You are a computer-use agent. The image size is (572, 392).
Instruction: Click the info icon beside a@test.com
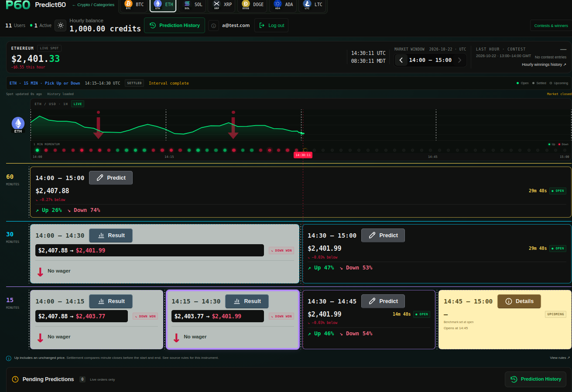pos(213,25)
